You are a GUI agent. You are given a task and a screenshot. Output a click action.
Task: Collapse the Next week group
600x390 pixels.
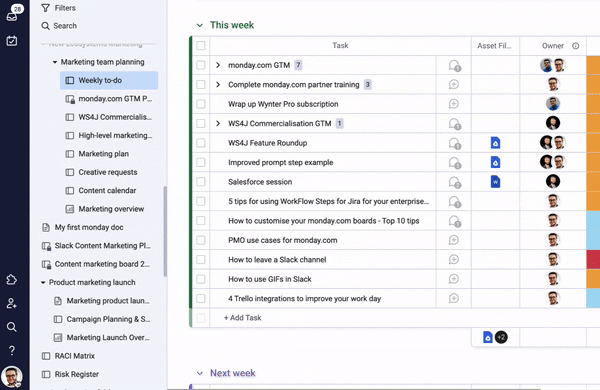(200, 373)
